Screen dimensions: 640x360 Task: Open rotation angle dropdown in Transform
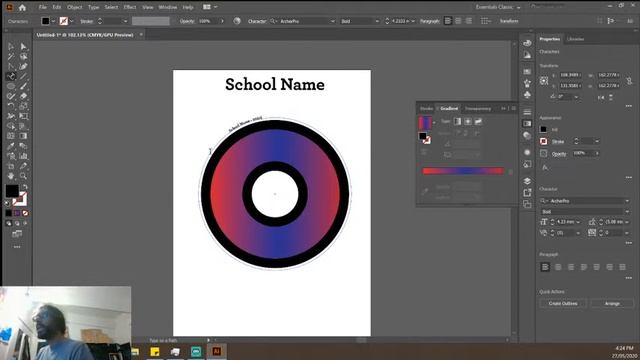576,97
